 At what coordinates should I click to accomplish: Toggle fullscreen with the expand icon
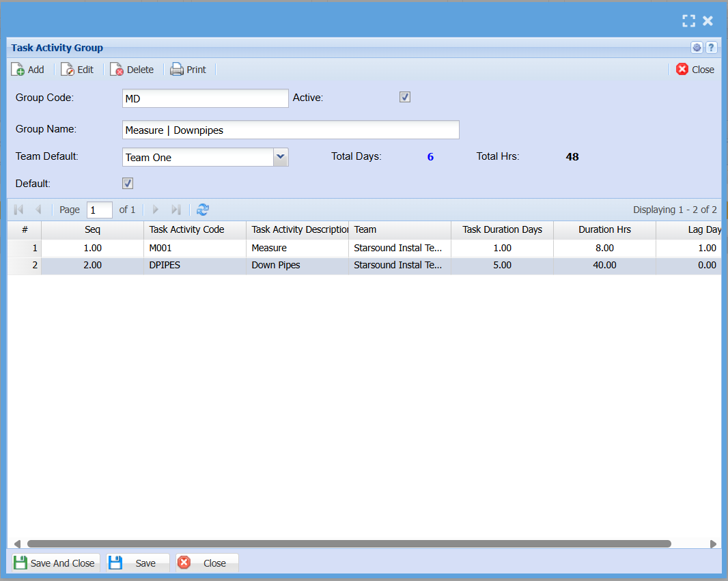coord(688,21)
